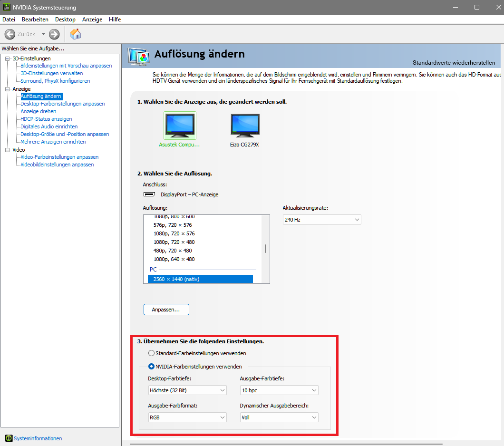Click the Anpassen... button
The width and height of the screenshot is (504, 446).
[166, 310]
